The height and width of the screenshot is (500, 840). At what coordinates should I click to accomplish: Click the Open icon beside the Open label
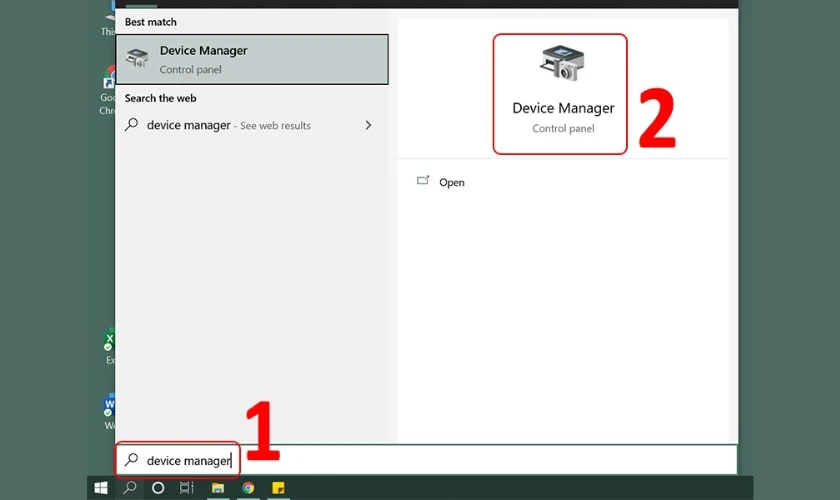[x=423, y=181]
